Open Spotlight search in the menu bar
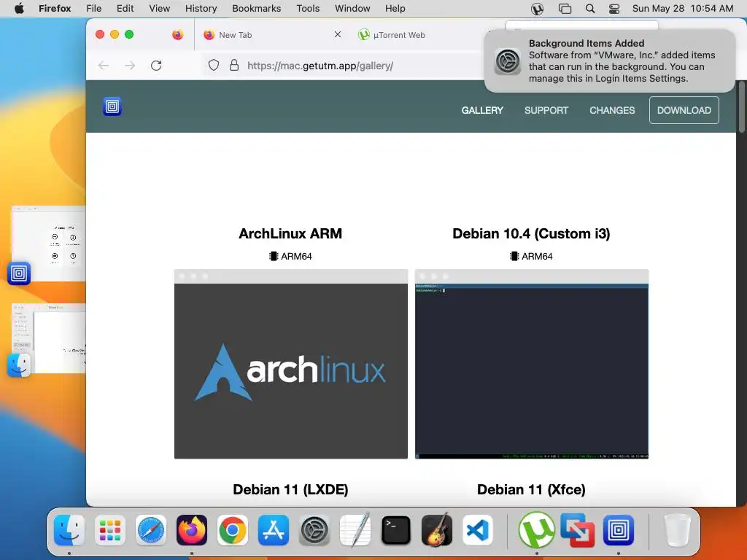Image resolution: width=747 pixels, height=560 pixels. [589, 9]
